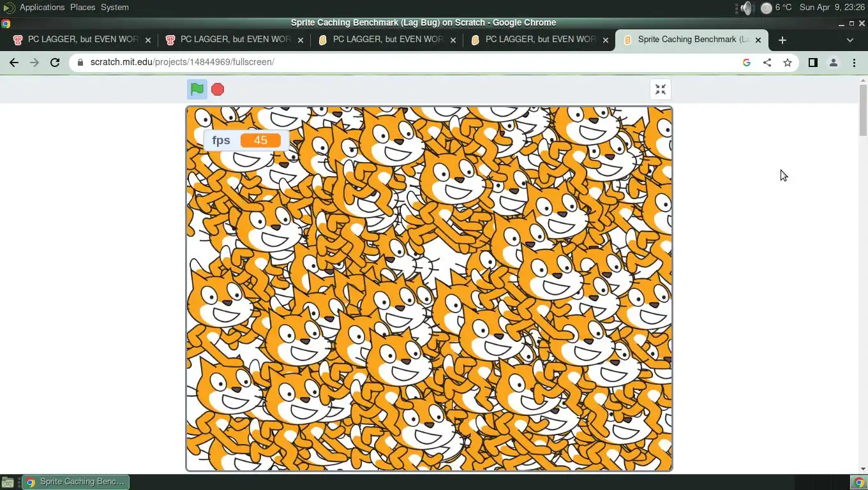Viewport: 868px width, 490px height.
Task: Click the Chrome icon in the bottom-right panel
Action: click(x=859, y=482)
